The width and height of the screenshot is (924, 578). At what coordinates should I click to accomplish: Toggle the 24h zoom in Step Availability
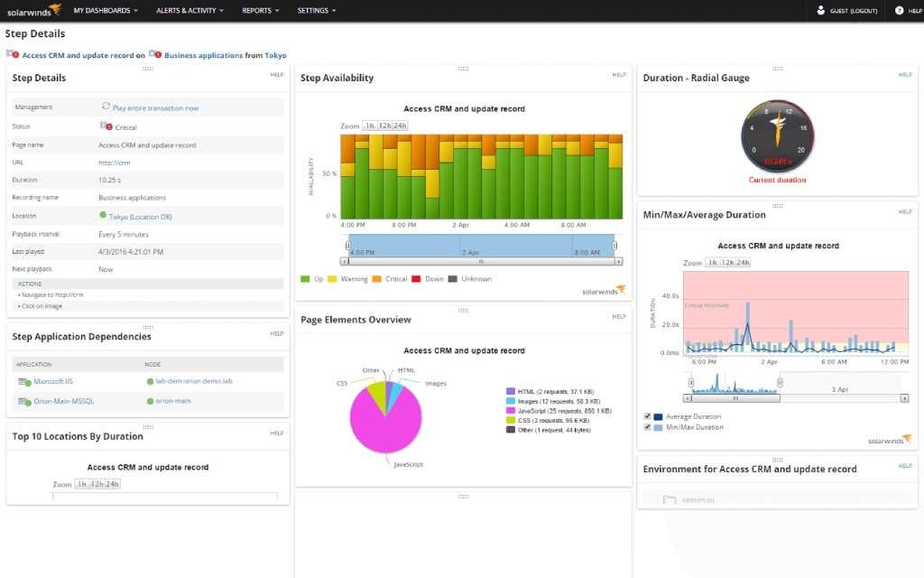tap(398, 126)
